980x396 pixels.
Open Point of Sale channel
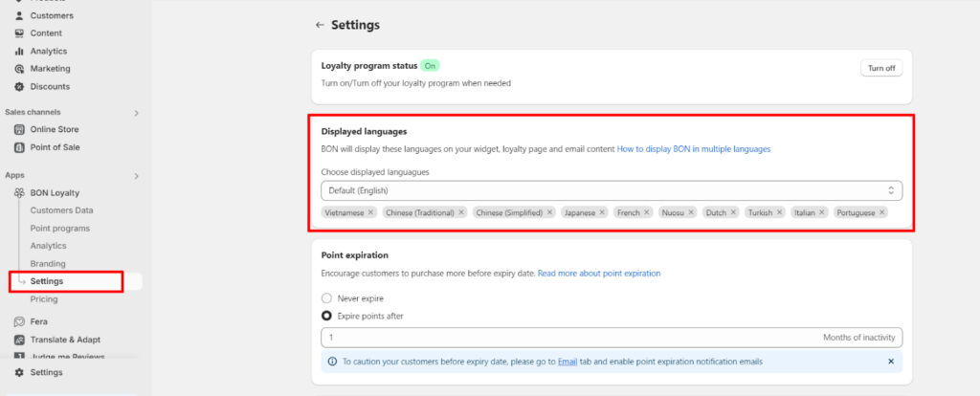(x=55, y=147)
